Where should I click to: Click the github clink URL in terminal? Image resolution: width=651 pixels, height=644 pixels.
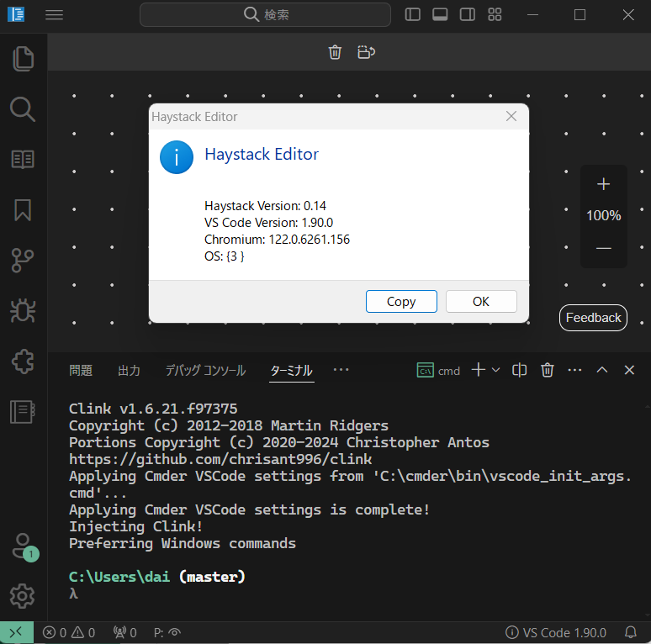(220, 459)
